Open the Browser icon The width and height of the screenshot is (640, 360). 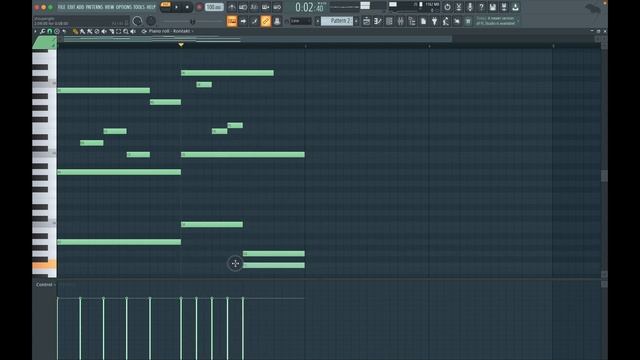412,21
